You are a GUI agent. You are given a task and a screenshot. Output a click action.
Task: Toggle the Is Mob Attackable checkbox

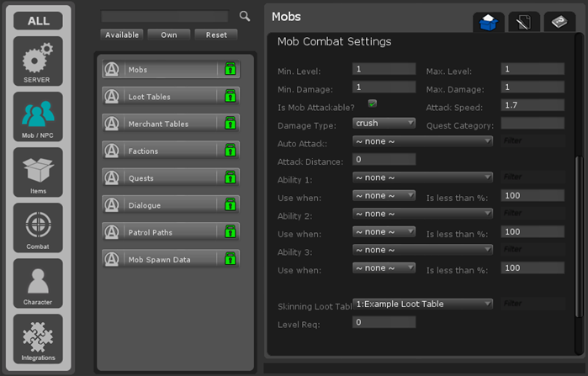point(373,104)
